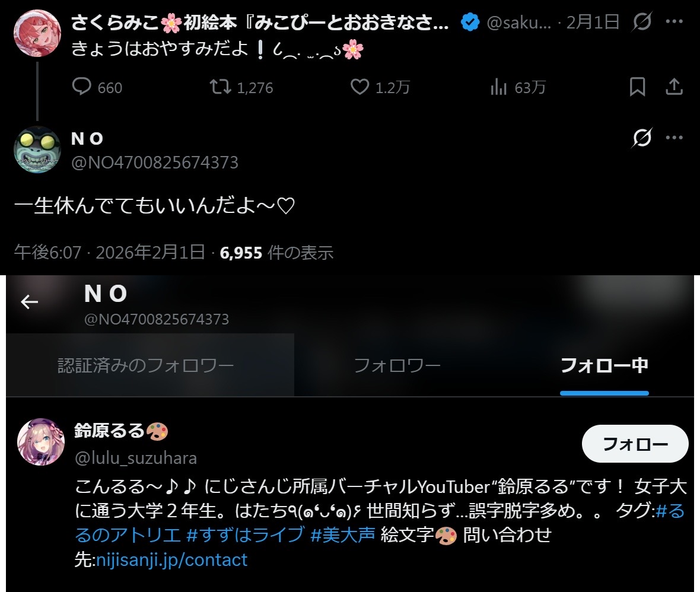Viewport: 700px width, 592px height.
Task: Open the #美大声 hashtag
Action: (342, 535)
